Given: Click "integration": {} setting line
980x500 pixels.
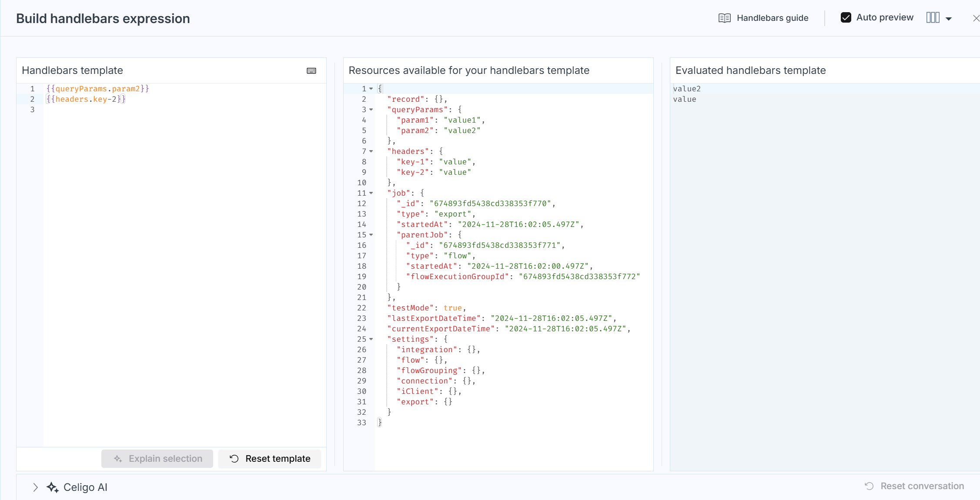Looking at the screenshot, I should 438,350.
